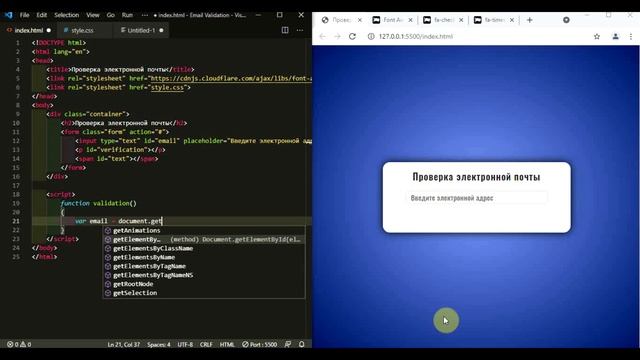Image resolution: width=640 pixels, height=360 pixels.
Task: Click method icon beside getRootNode
Action: 108,284
